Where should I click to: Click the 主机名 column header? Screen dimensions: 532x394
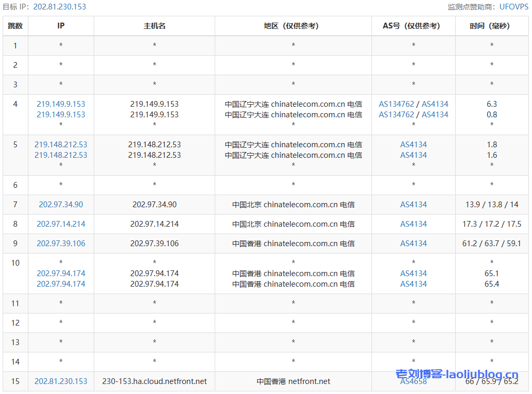(x=154, y=26)
